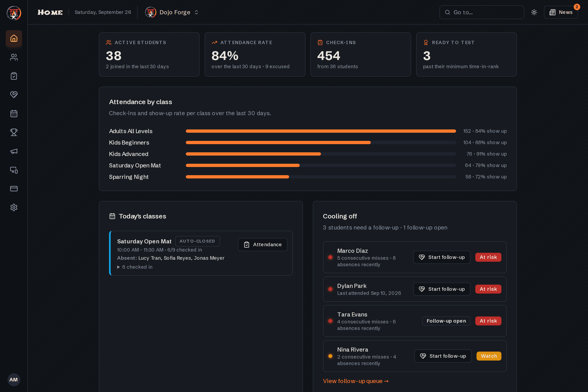Click the Attendance Rate stat card
The width and height of the screenshot is (588, 392).
tap(255, 55)
